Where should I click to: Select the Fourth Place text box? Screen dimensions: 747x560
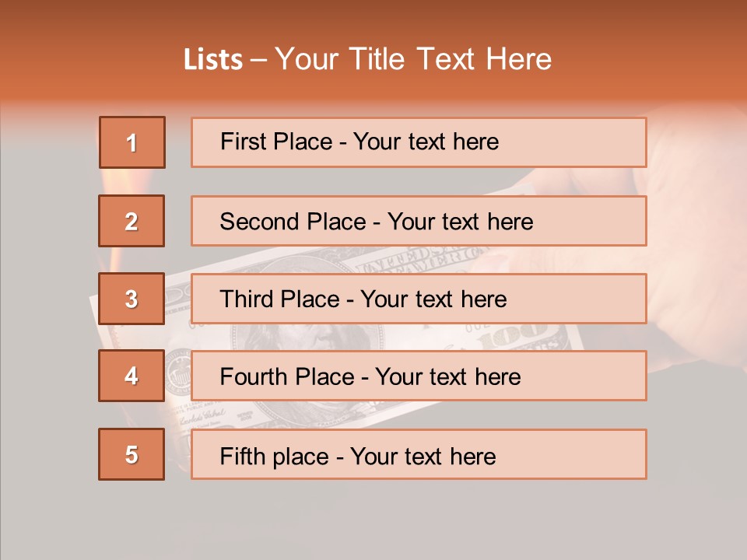tap(419, 376)
